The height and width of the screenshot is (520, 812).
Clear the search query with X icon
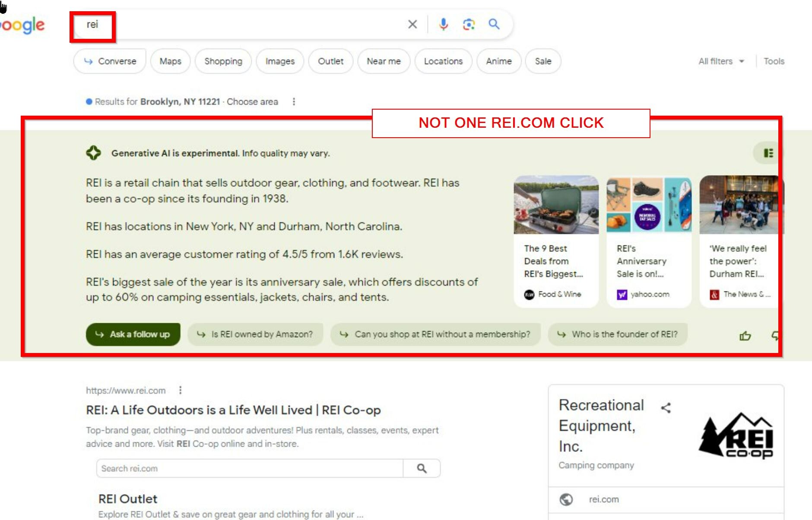[x=412, y=24]
